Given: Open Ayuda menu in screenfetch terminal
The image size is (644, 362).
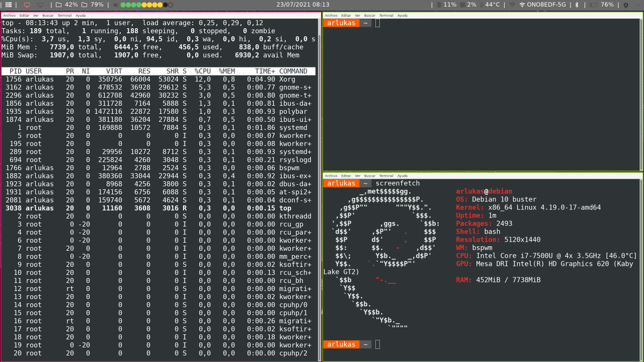Looking at the screenshot, I should pyautogui.click(x=402, y=175).
